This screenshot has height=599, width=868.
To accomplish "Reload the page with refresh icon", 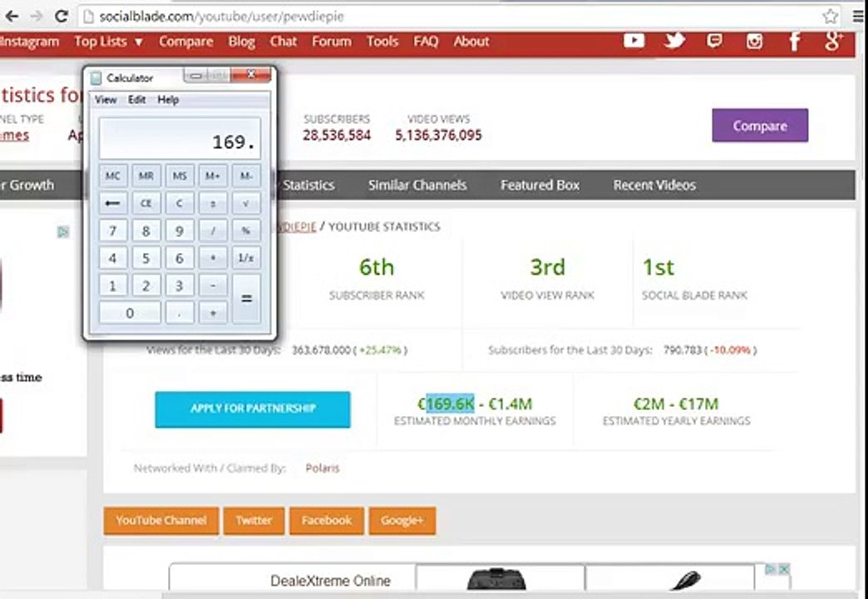I will coord(61,16).
